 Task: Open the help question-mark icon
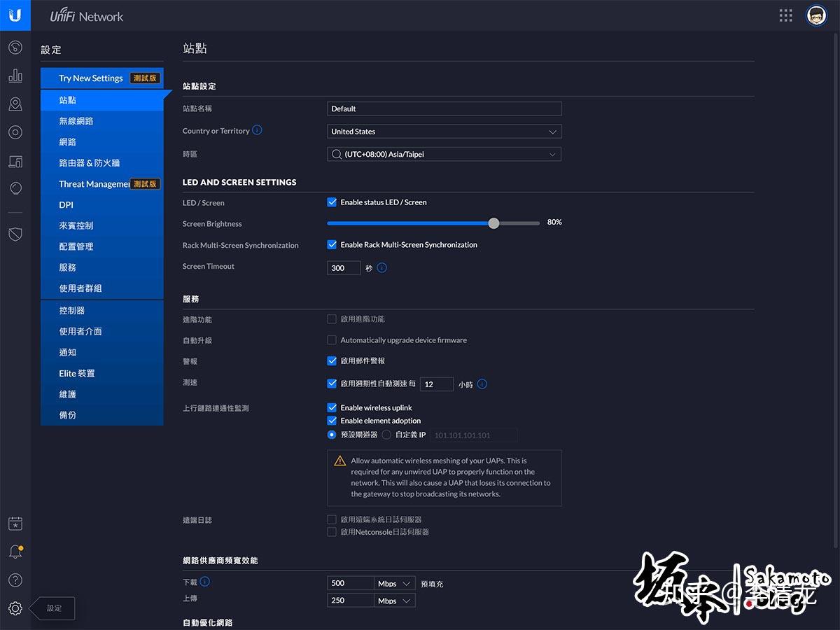click(15, 580)
